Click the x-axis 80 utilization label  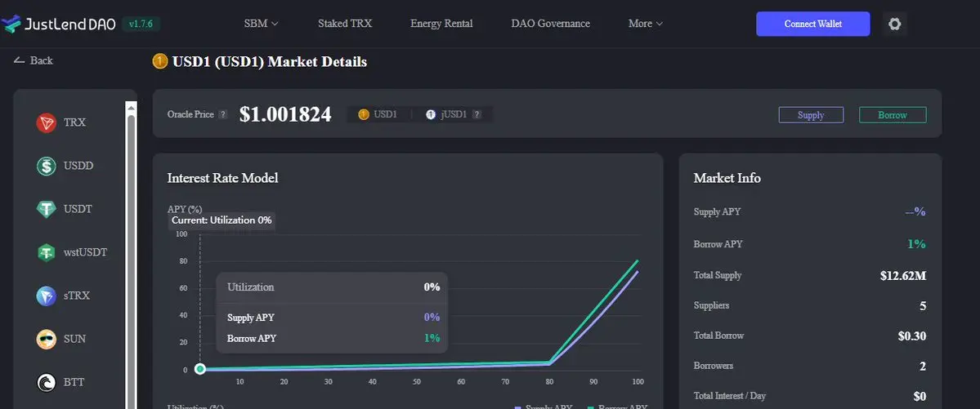click(x=549, y=381)
